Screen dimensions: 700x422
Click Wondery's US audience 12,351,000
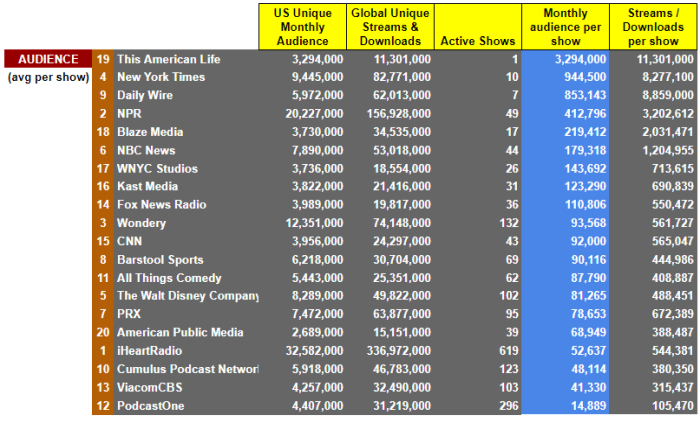(314, 223)
